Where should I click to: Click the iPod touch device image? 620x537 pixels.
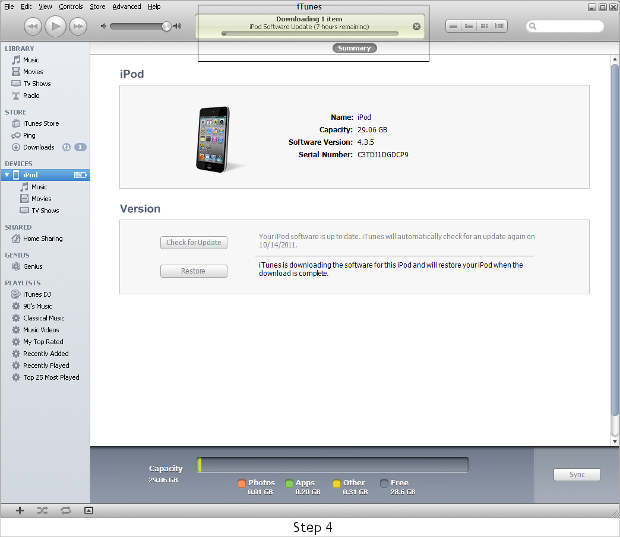[x=214, y=139]
